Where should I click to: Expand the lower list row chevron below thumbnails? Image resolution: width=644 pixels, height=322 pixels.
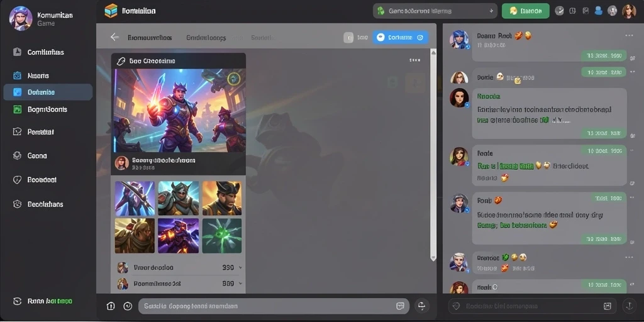pyautogui.click(x=240, y=284)
